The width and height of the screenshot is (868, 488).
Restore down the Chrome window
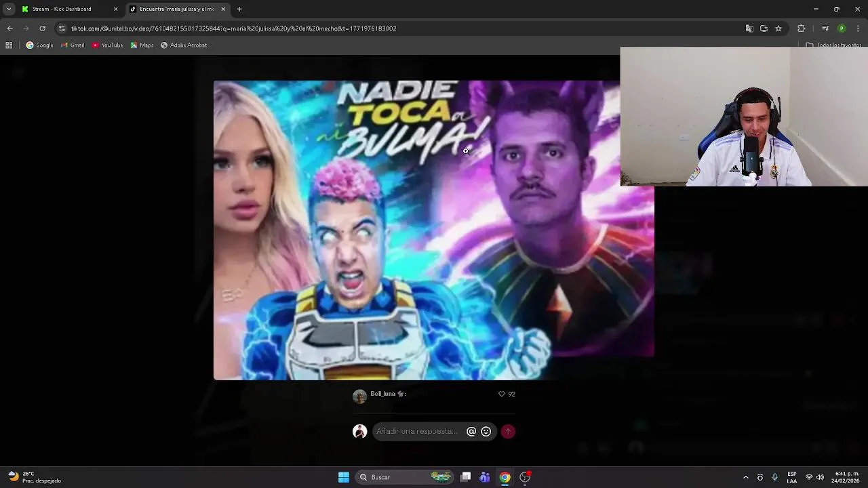coord(837,9)
